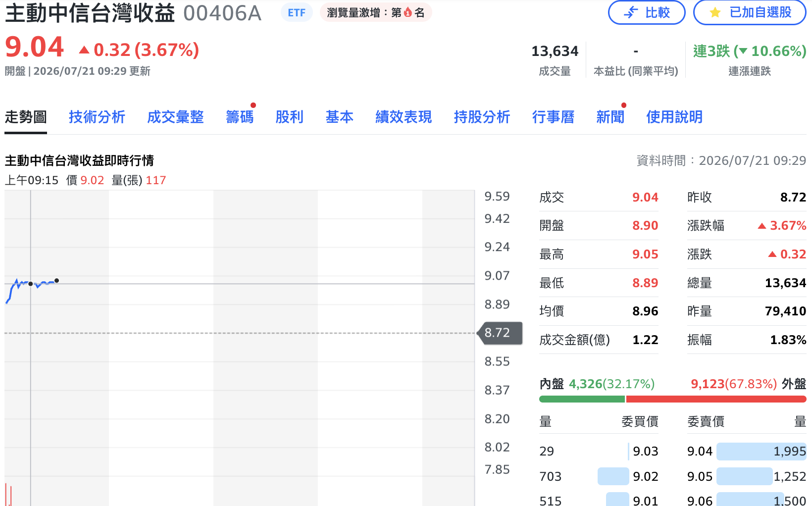Click the bid price 9.02 in order book
Viewport: 812px width, 506px height.
[x=645, y=477]
